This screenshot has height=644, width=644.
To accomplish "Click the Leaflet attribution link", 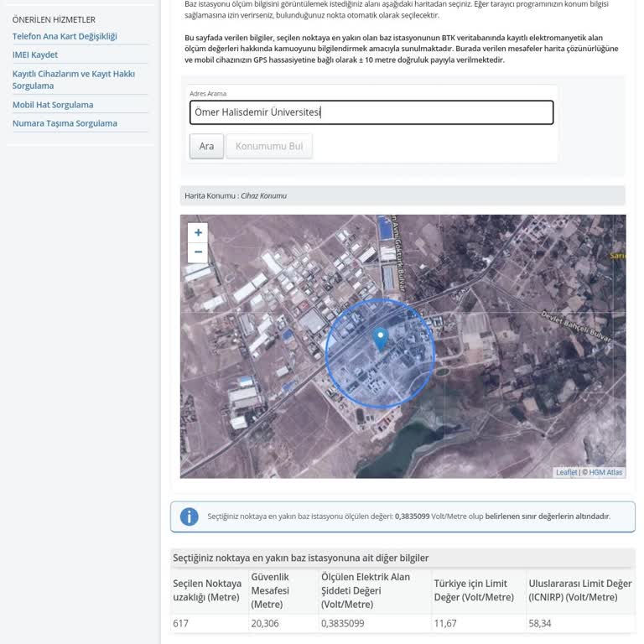I will pos(566,472).
